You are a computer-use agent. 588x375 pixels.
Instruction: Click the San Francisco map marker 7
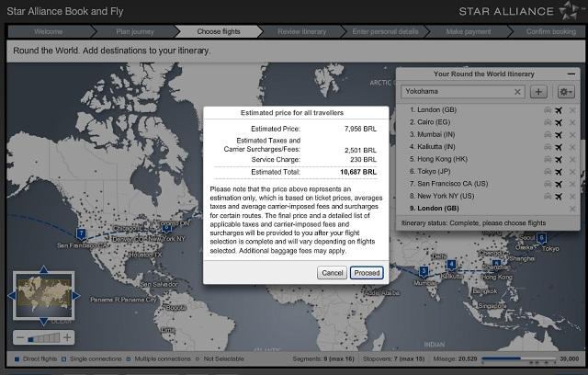(x=81, y=233)
